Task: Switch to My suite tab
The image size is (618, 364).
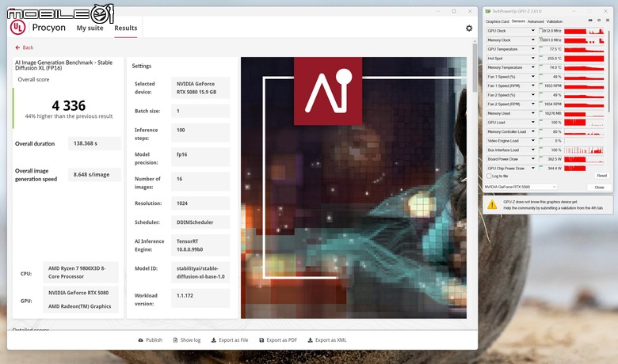Action: (x=90, y=28)
